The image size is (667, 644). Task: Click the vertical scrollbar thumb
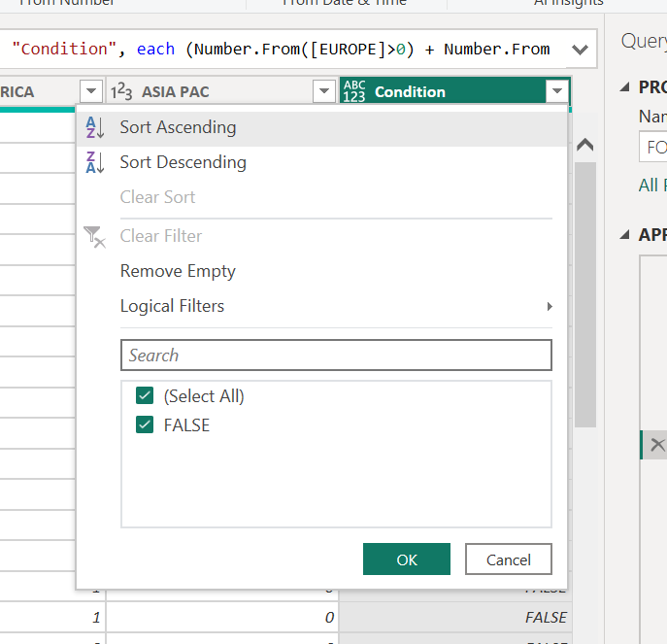[x=584, y=294]
